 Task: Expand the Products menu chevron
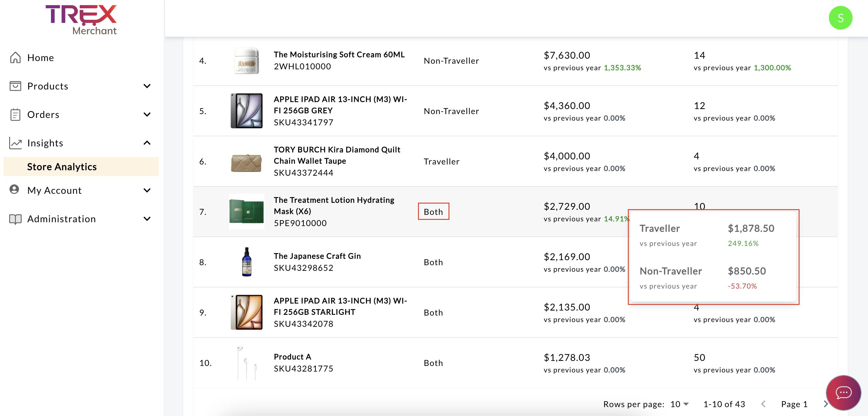147,86
